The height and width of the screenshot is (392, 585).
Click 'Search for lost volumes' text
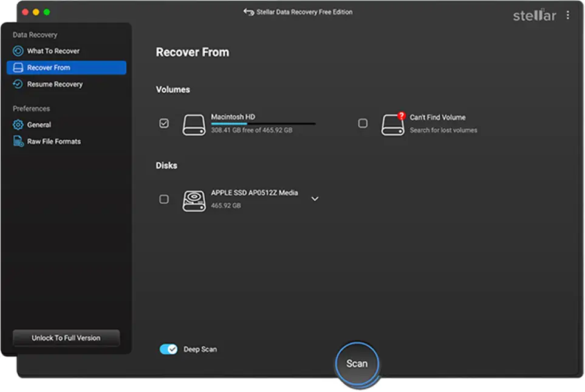pyautogui.click(x=443, y=130)
